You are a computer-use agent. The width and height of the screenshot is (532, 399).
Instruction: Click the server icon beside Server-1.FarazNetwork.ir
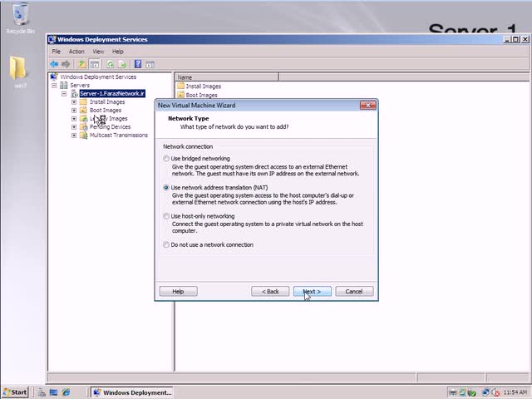click(74, 93)
